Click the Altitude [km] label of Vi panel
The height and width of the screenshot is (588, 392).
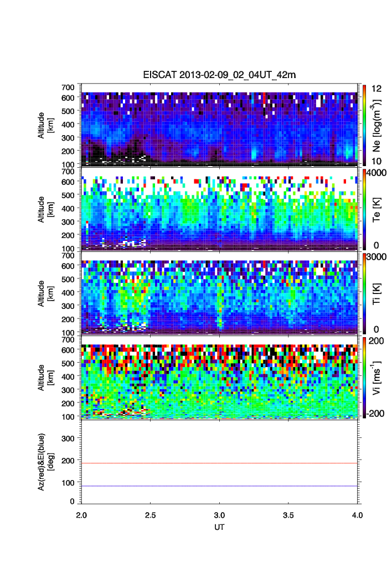click(x=46, y=377)
